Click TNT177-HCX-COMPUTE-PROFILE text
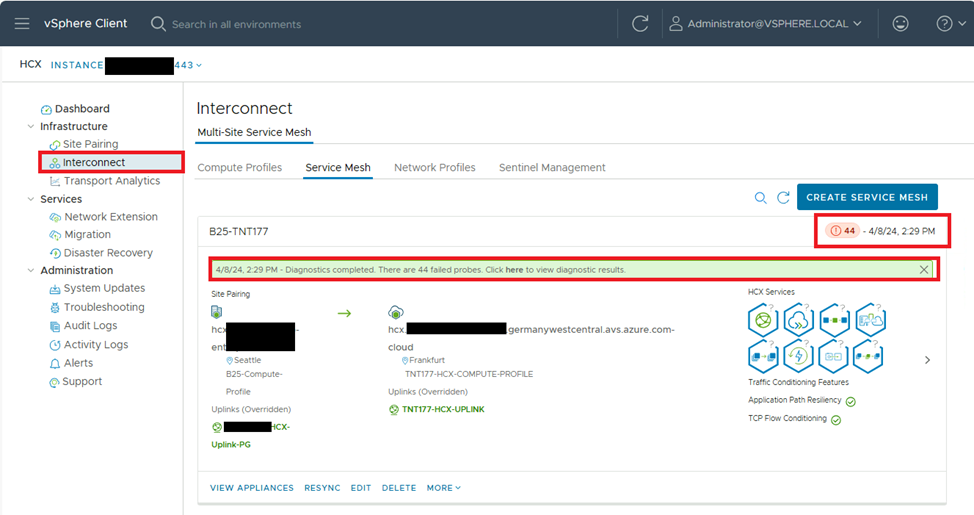This screenshot has width=974, height=515. [469, 374]
